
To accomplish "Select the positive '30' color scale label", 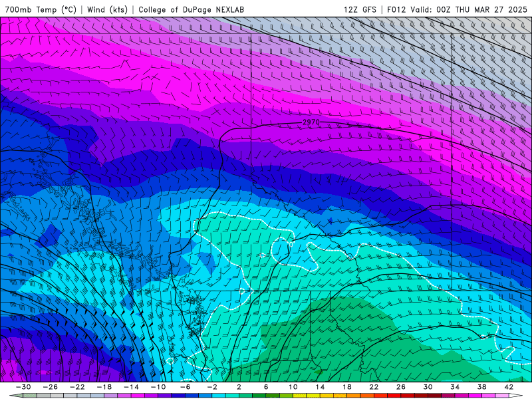I will click(428, 387).
